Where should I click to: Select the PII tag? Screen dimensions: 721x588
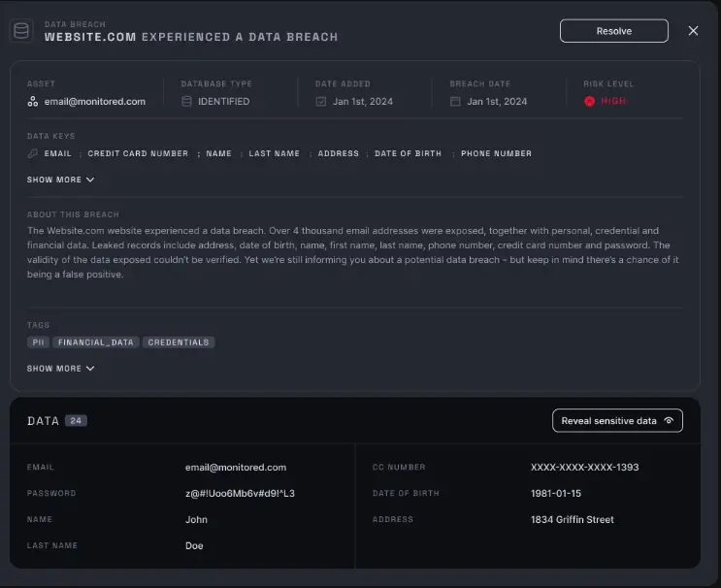coord(38,343)
